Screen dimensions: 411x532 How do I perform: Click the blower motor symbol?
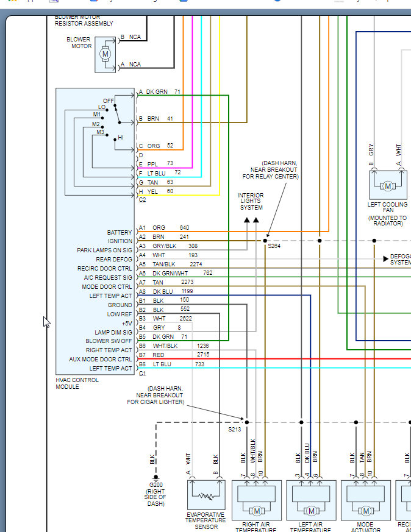tap(105, 54)
